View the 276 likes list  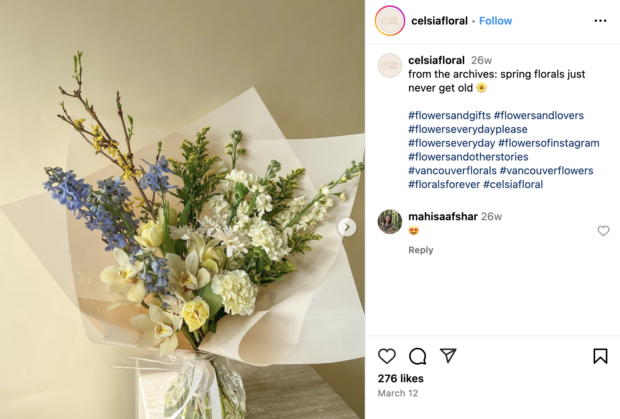[x=401, y=378]
